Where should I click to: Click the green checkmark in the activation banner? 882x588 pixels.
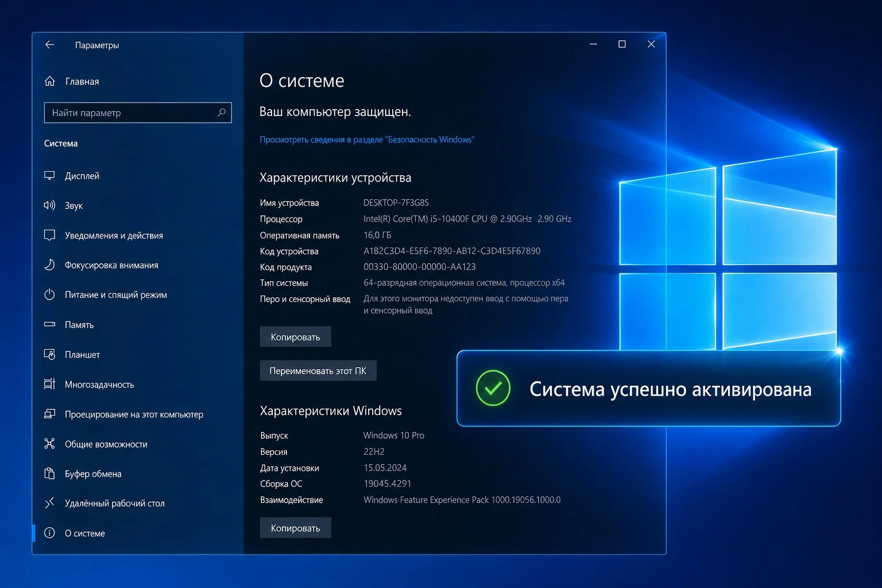click(493, 389)
